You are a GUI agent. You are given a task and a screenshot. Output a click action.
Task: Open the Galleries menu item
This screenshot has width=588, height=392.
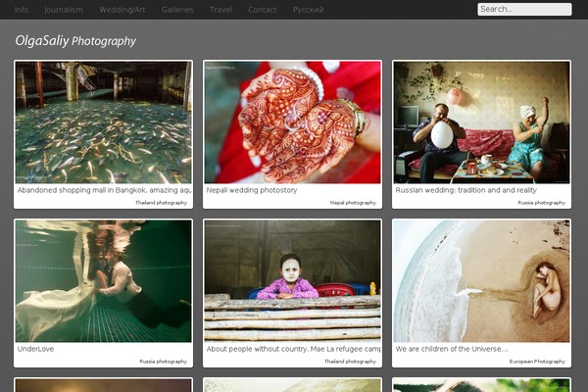click(177, 10)
